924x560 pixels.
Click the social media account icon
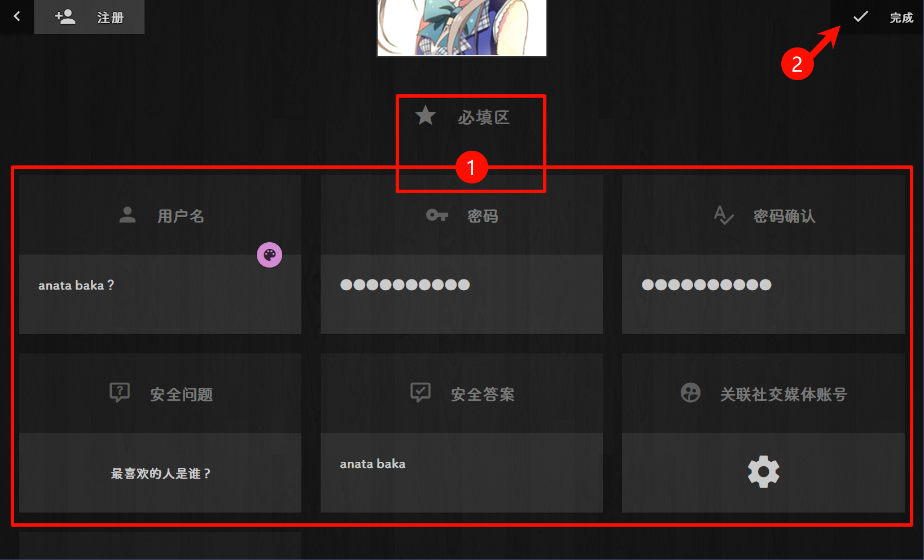690,392
